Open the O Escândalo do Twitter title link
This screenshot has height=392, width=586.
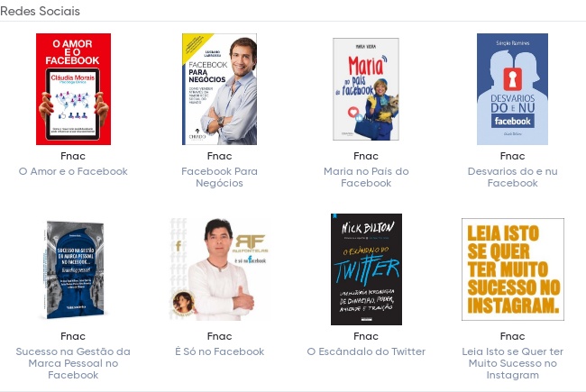coord(366,351)
